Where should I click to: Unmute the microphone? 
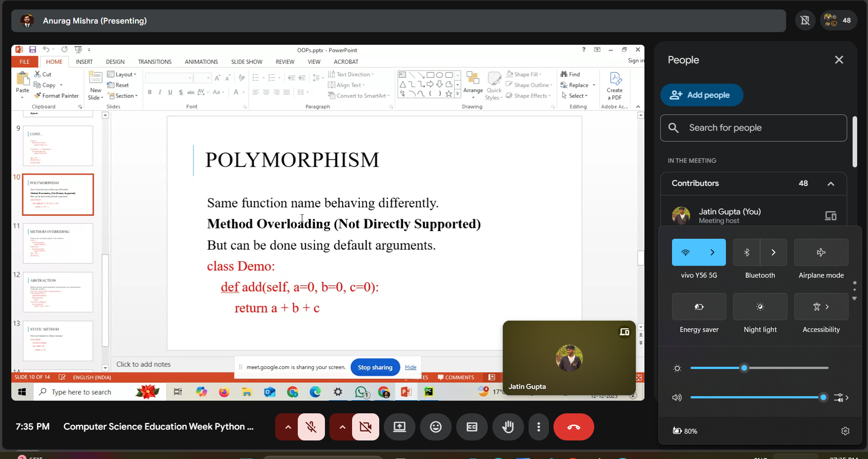click(311, 426)
